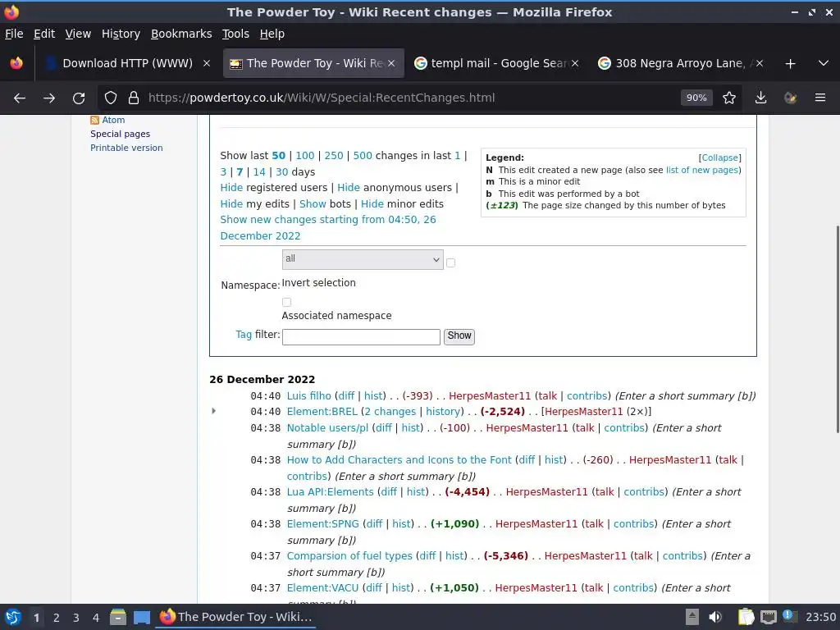Open the Help menu
Viewport: 840px width, 630px height.
click(x=272, y=34)
